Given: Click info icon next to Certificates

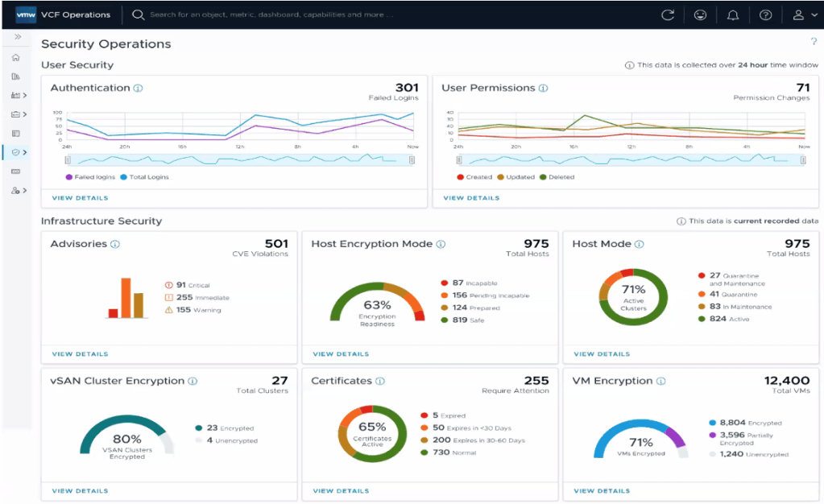Looking at the screenshot, I should tap(380, 381).
